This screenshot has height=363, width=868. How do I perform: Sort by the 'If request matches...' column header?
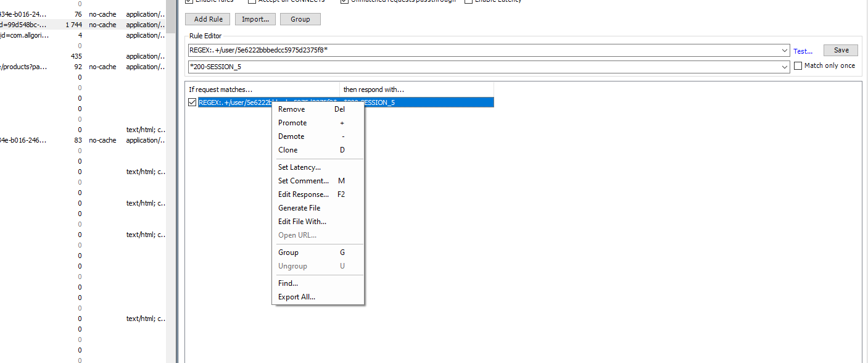[x=263, y=90]
